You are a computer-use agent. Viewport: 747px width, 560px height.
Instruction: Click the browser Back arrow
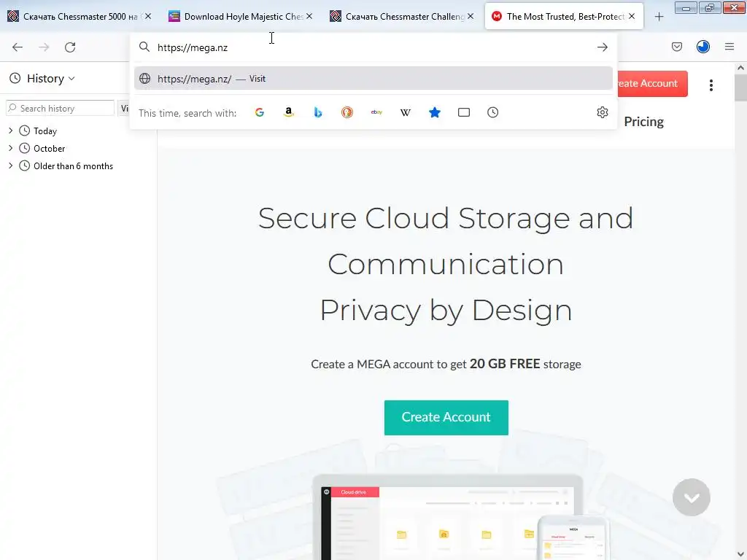pos(18,47)
